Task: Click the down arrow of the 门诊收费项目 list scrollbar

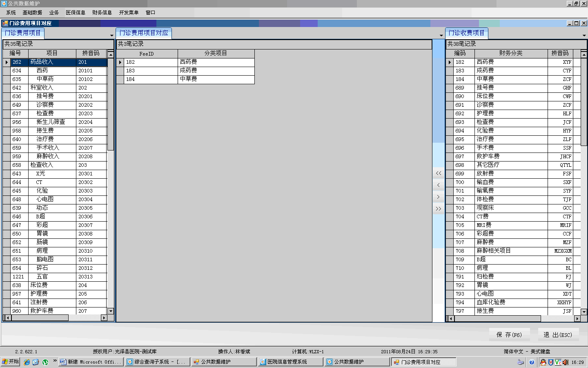Action: click(584, 312)
